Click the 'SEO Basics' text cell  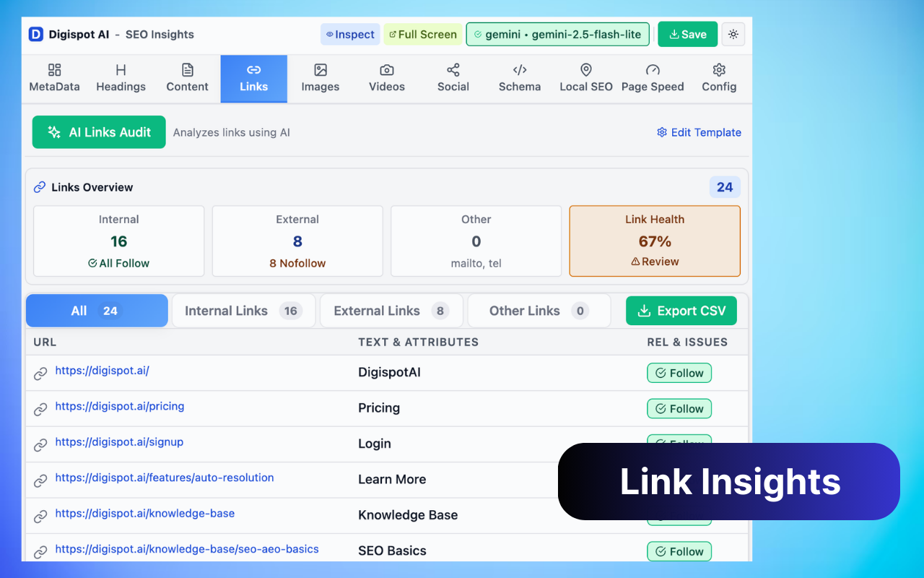pyautogui.click(x=392, y=551)
